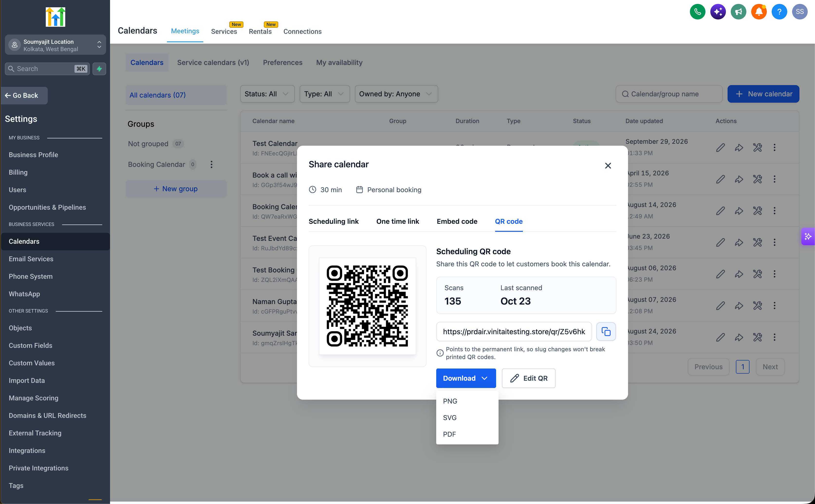Click the QR code image
Viewport: 815px width, 504px height.
click(367, 306)
